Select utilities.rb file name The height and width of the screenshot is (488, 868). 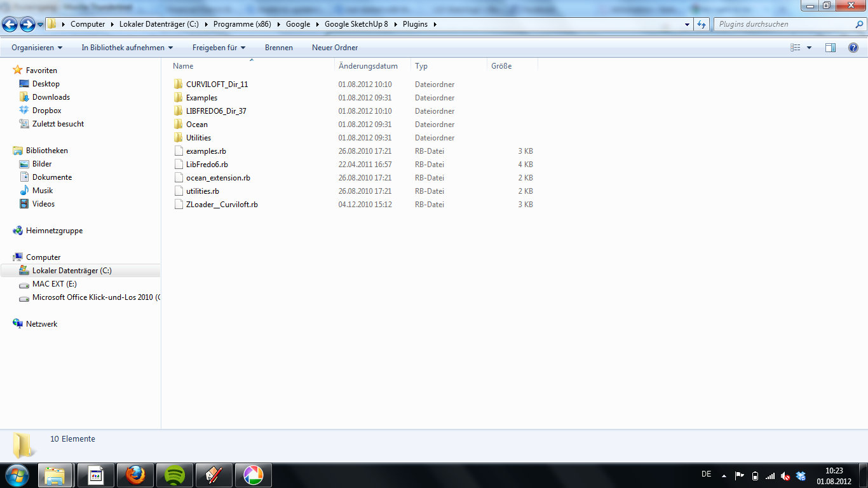pos(203,191)
